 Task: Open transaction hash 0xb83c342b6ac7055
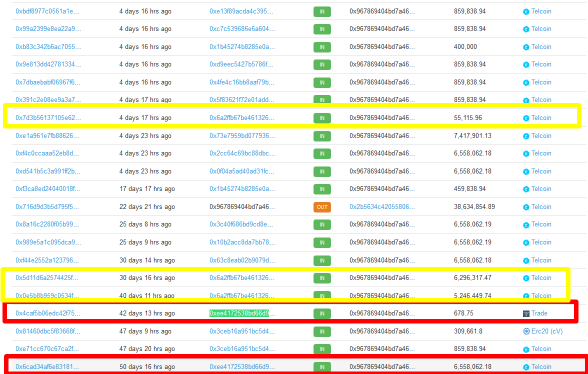48,47
